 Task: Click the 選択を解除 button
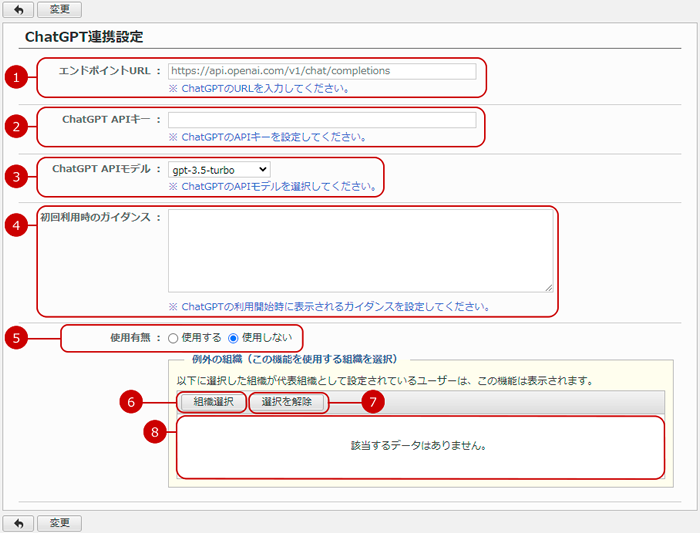pyautogui.click(x=287, y=402)
